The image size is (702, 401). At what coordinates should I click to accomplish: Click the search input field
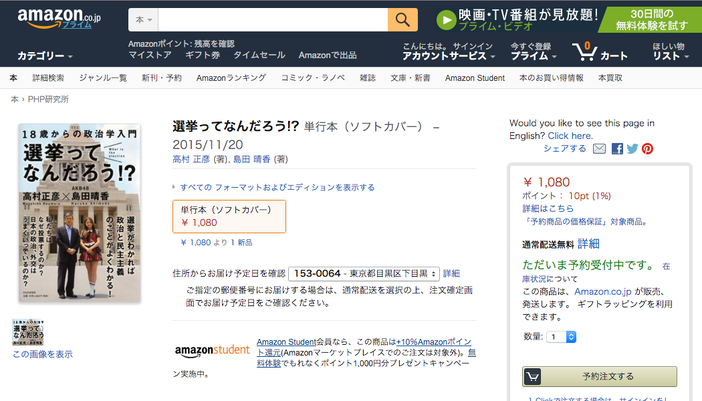273,20
